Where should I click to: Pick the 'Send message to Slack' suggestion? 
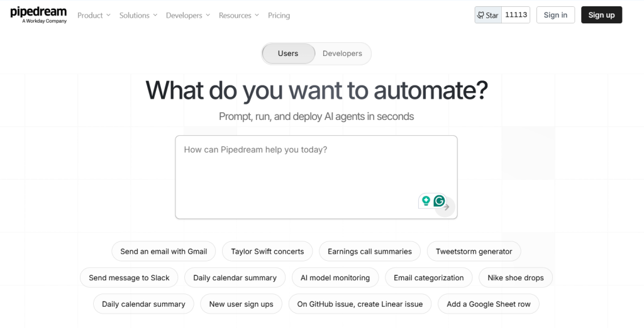[129, 278]
